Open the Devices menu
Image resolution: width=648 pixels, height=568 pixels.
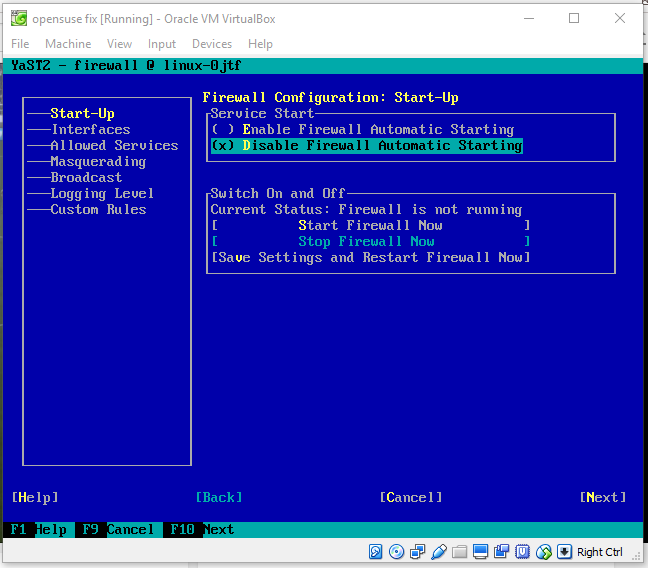pos(212,44)
